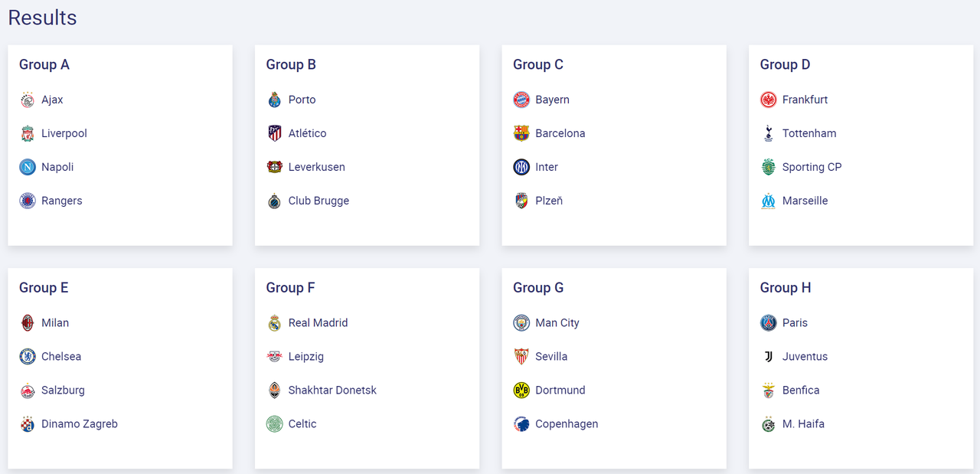Open the Napoli team link
This screenshot has width=980, height=474.
coord(57,167)
